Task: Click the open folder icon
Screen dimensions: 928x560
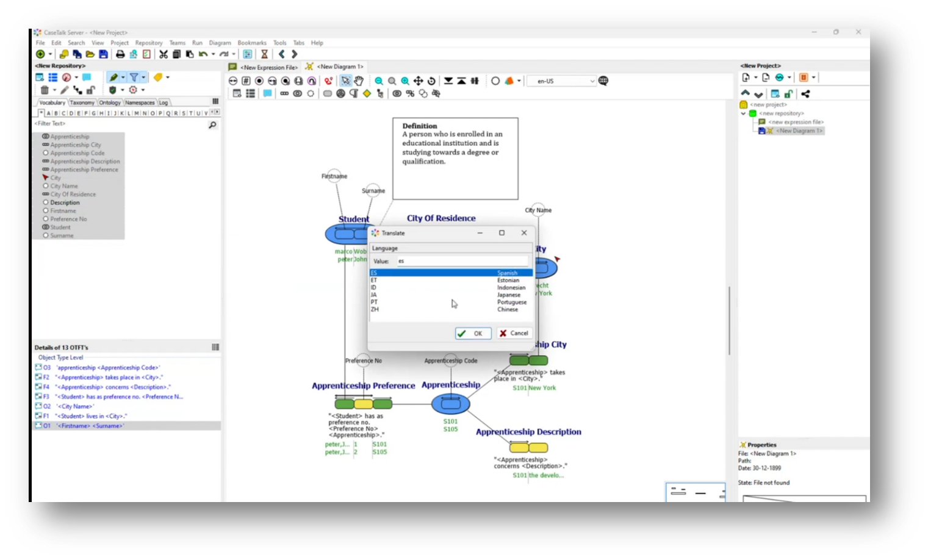Action: pyautogui.click(x=90, y=54)
